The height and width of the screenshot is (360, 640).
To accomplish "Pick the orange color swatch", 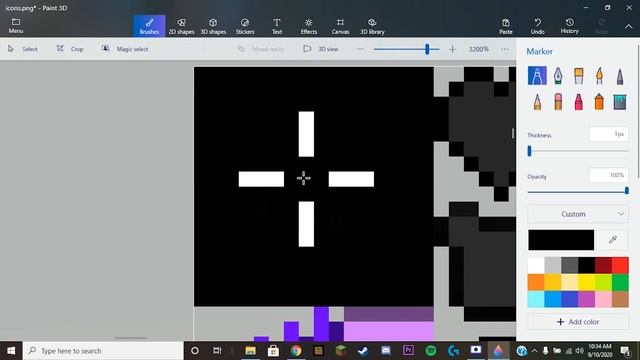I will tap(536, 282).
